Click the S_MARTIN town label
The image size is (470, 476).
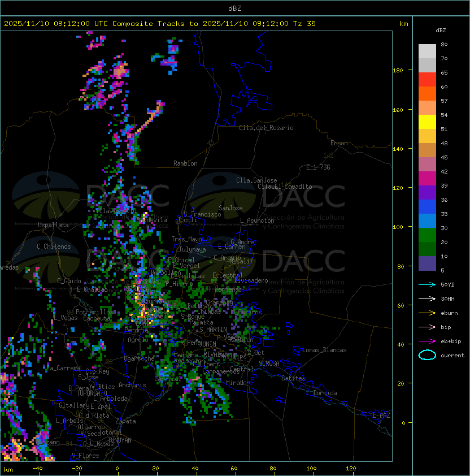click(213, 330)
